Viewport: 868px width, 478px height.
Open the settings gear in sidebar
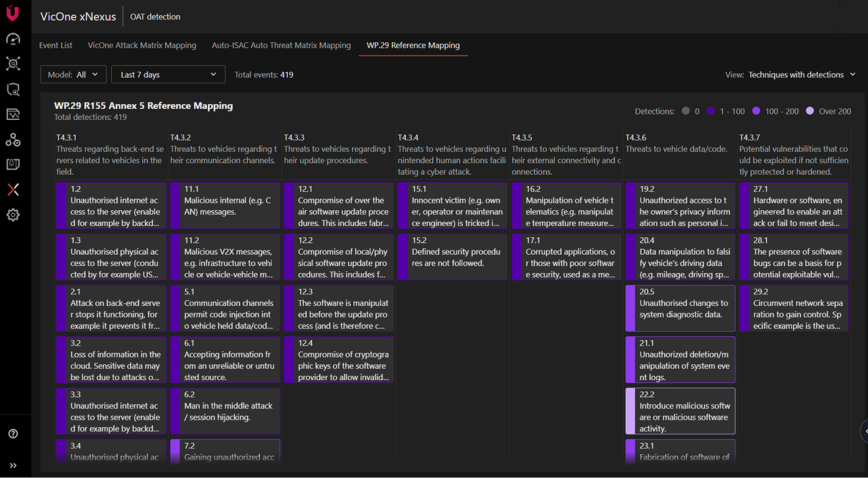point(13,215)
